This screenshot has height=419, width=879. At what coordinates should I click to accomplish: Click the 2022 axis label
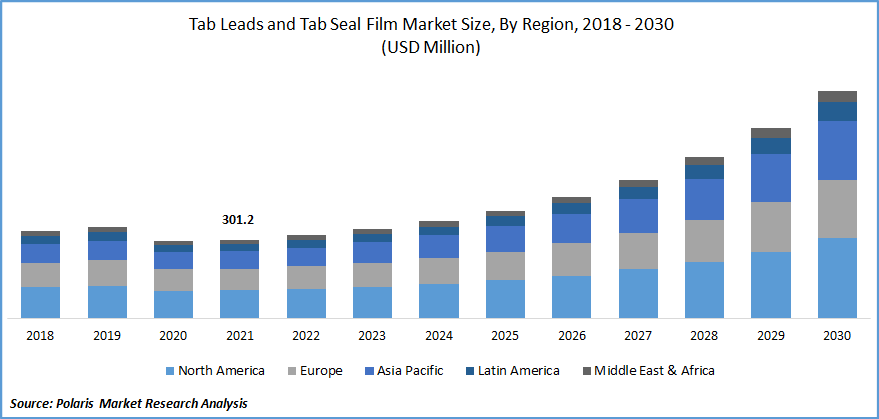point(306,336)
